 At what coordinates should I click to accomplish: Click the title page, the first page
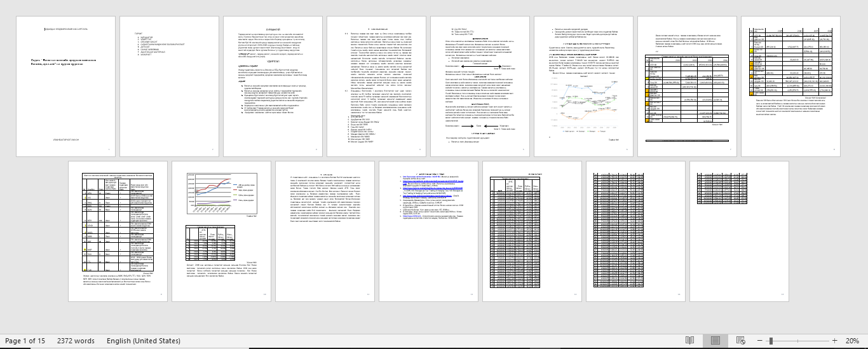tap(66, 86)
